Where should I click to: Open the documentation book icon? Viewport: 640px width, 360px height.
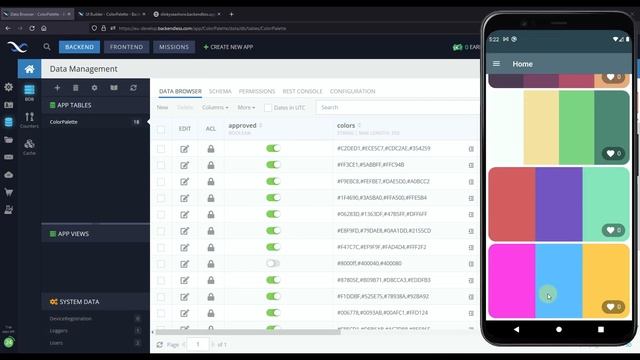coord(114,88)
